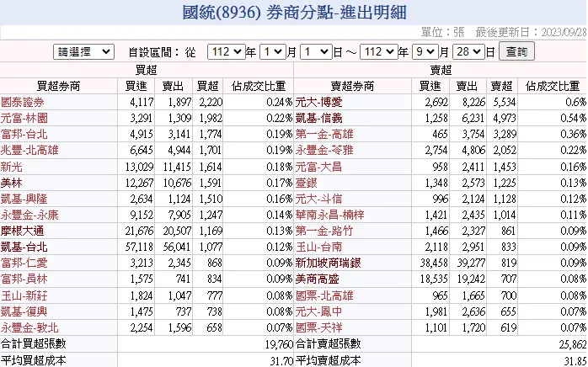
Task: Select the 平均賣超成本 row label
Action: pos(329,360)
